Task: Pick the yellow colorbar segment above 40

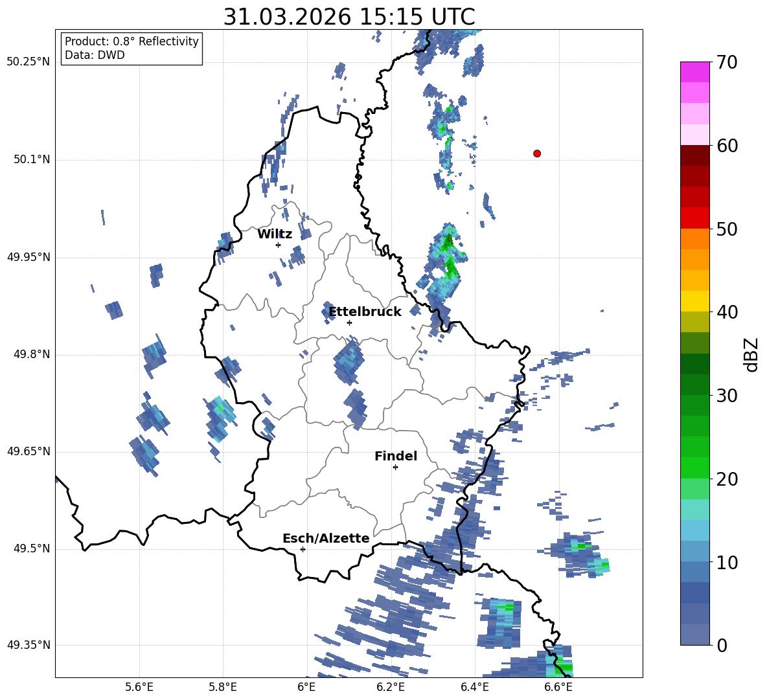Action: click(694, 302)
